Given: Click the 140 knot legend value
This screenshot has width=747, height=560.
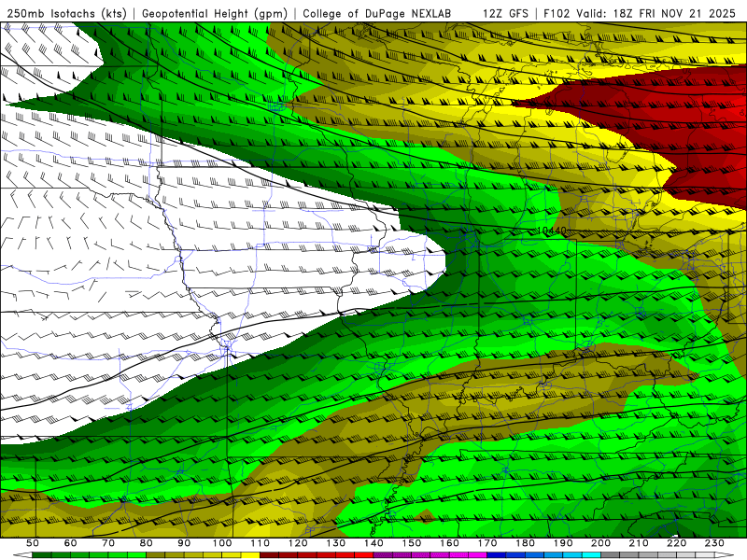Looking at the screenshot, I should (x=373, y=543).
